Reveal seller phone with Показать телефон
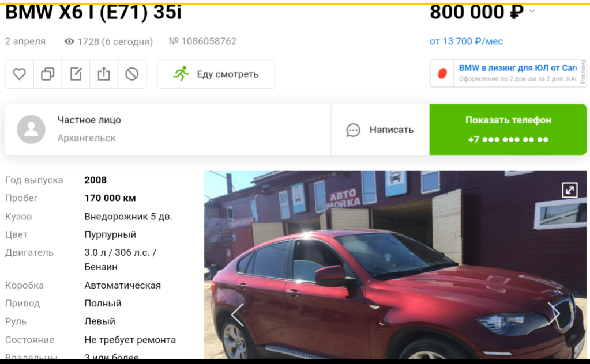The width and height of the screenshot is (590, 364). coord(508,130)
